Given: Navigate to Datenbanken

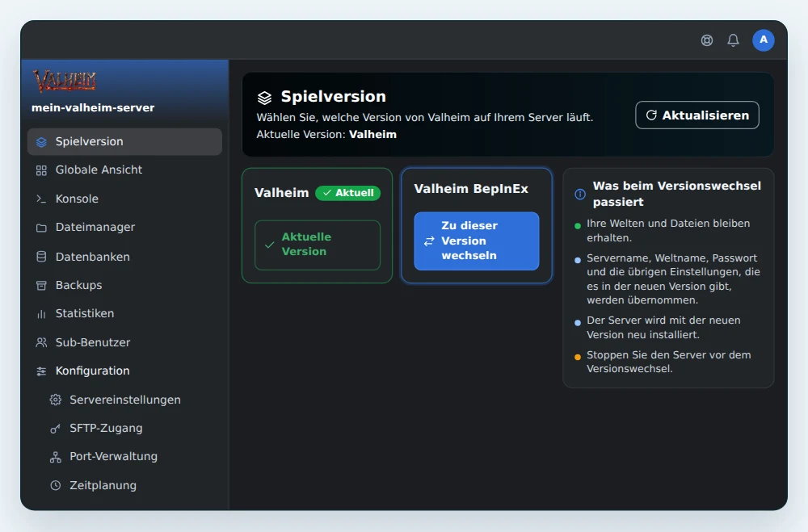Looking at the screenshot, I should click(x=124, y=257).
